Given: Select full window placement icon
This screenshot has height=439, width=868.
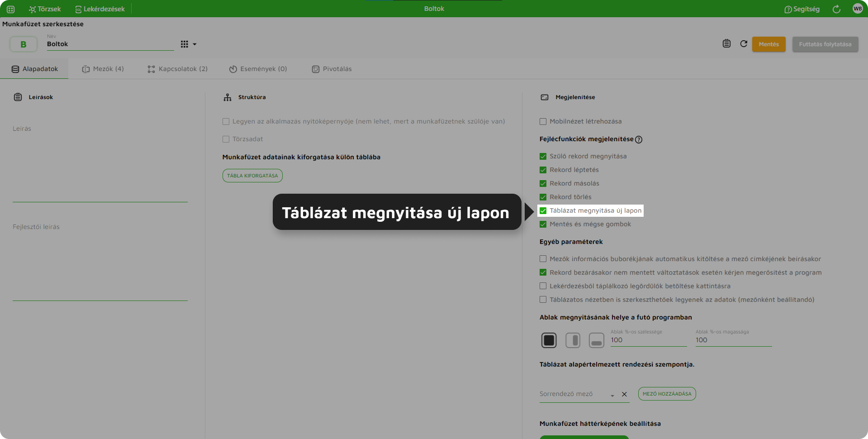Looking at the screenshot, I should 549,340.
